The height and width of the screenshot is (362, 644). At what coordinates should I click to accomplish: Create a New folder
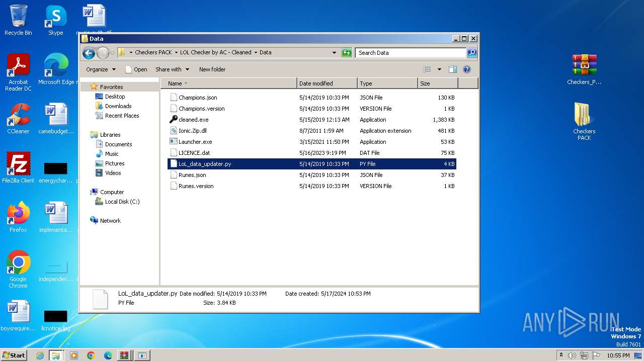(212, 69)
